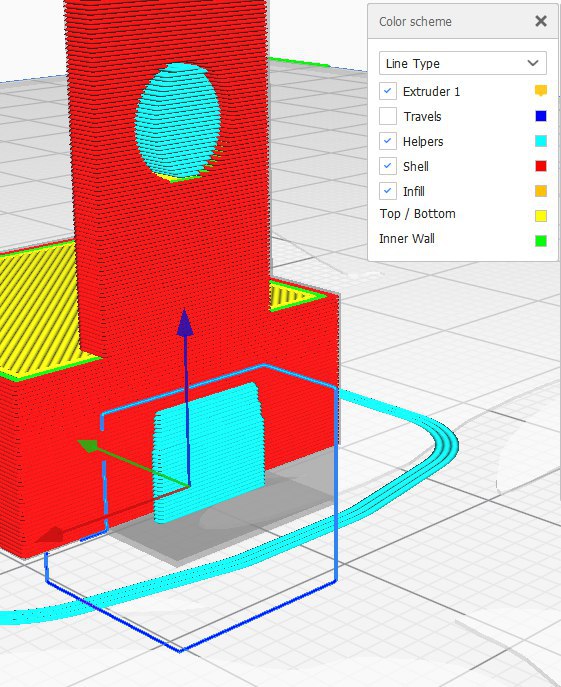Screen dimensions: 561x687
Task: Disable the Infill checkbox
Action: 388,191
